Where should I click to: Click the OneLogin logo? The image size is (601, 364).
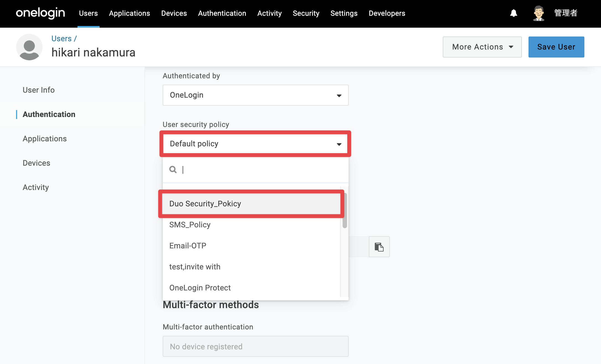pyautogui.click(x=40, y=13)
